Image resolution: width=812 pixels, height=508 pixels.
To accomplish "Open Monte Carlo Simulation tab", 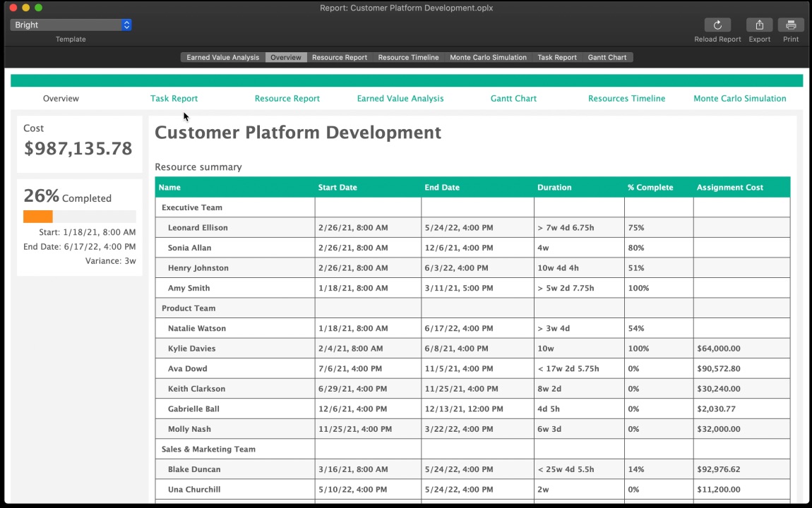I will click(x=488, y=57).
